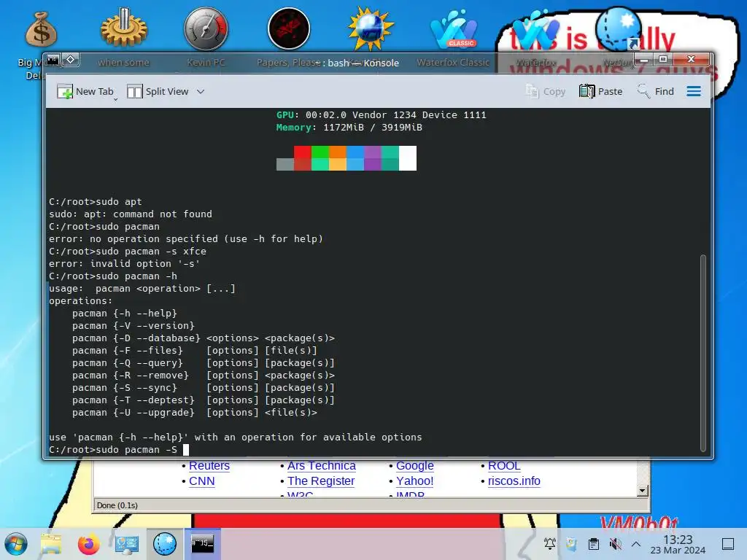
Task: Expand the Split View options chevron
Action: click(x=201, y=91)
